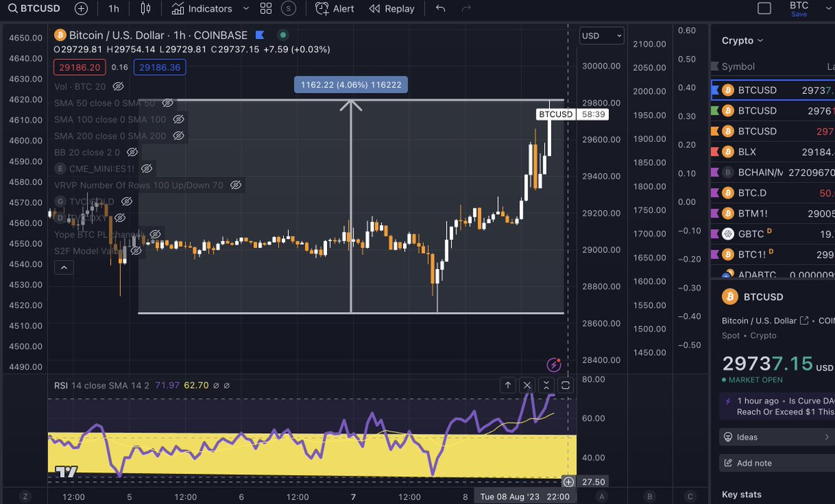The image size is (835, 504).
Task: Open the Indicators dialog
Action: click(x=202, y=8)
